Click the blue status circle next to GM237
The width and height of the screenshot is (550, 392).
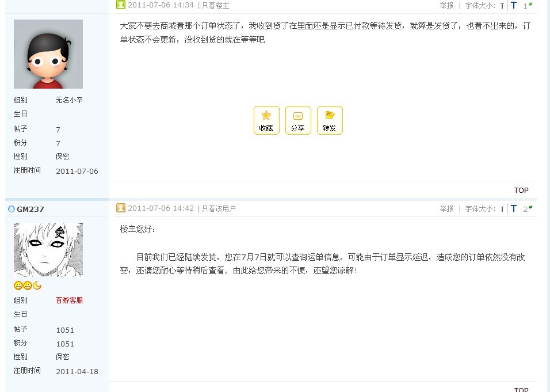(12, 209)
